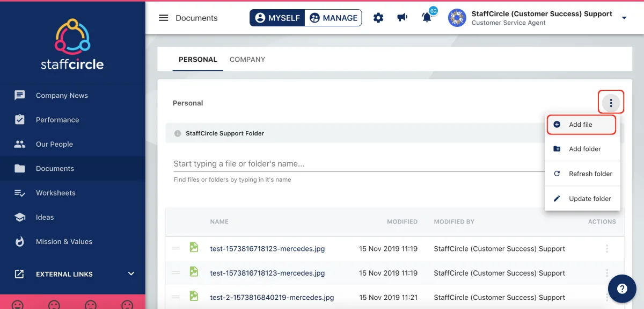This screenshot has width=644, height=309.
Task: Click the Documents folder icon in sidebar
Action: tap(20, 168)
